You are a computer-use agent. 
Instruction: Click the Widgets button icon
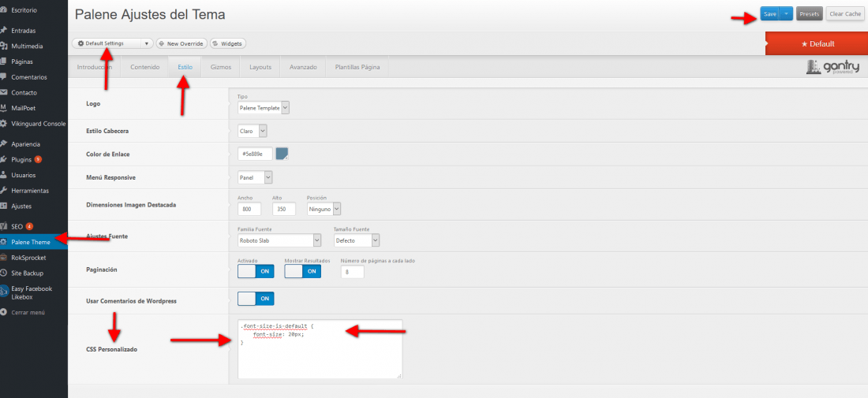point(215,43)
